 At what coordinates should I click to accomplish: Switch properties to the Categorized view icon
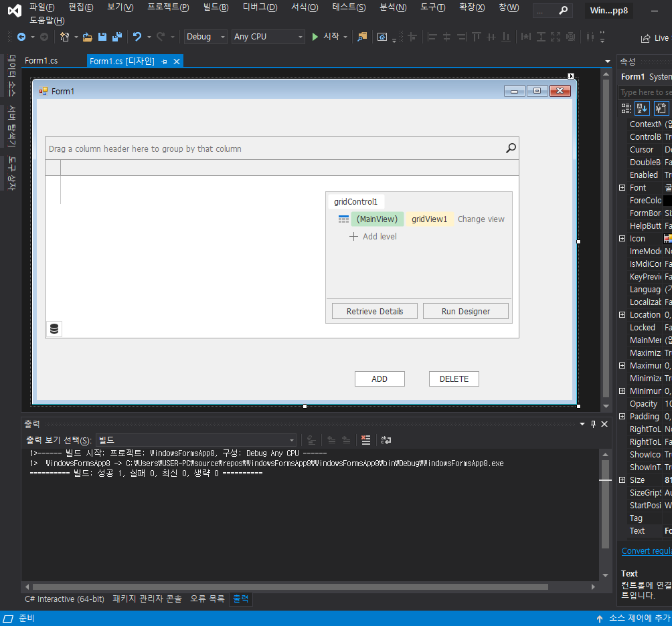point(626,108)
